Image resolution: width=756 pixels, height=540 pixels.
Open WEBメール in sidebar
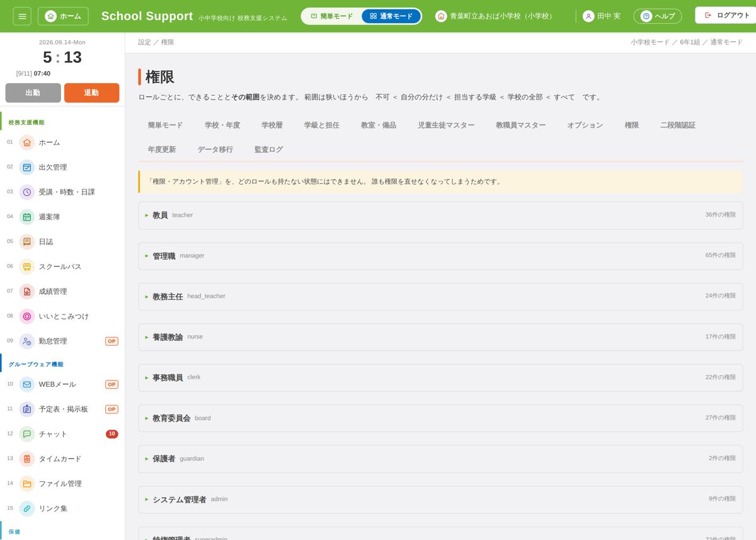coord(62,384)
